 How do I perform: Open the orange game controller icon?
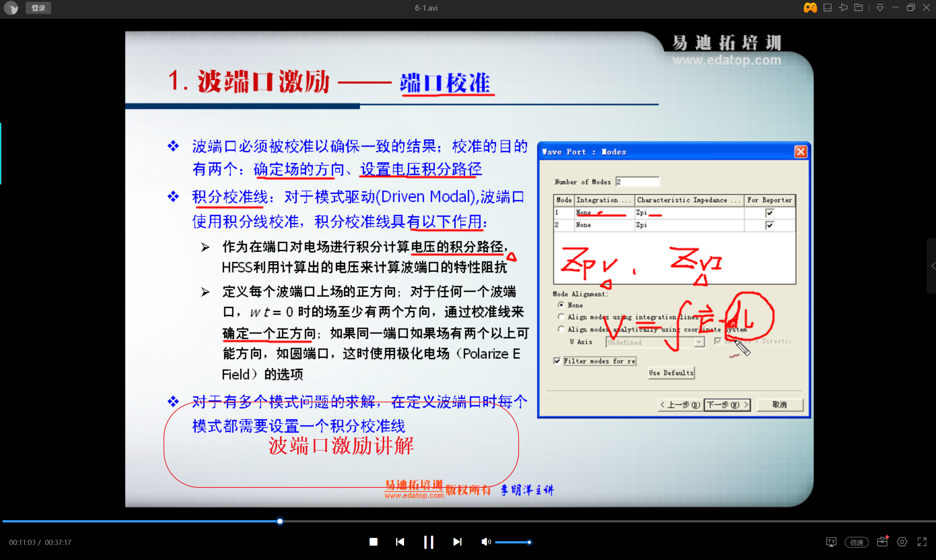coord(810,7)
